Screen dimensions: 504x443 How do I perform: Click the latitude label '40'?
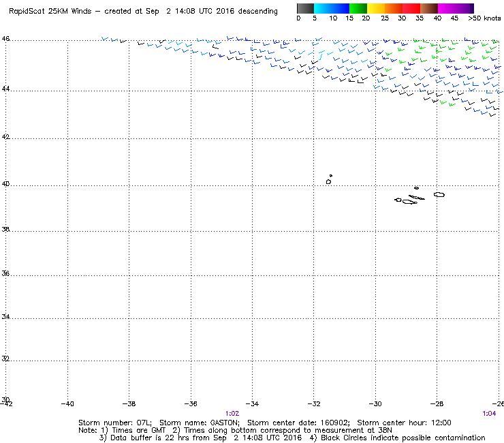point(5,184)
